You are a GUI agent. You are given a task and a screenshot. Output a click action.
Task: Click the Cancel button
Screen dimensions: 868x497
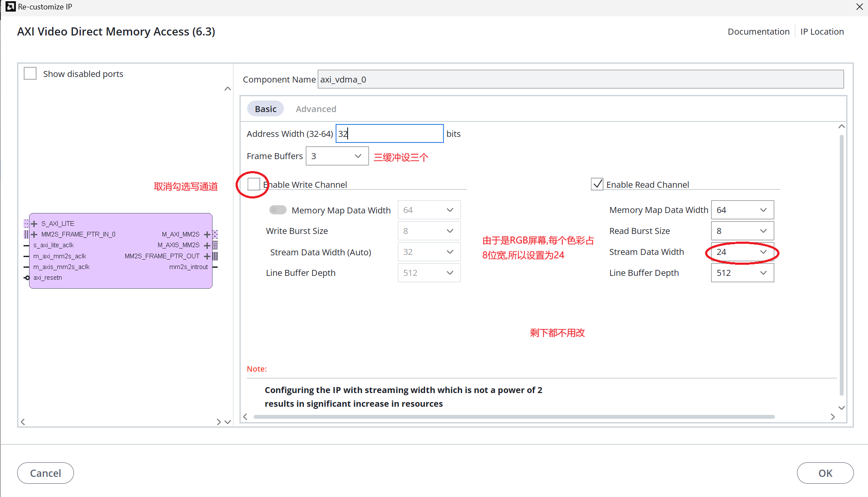45,473
